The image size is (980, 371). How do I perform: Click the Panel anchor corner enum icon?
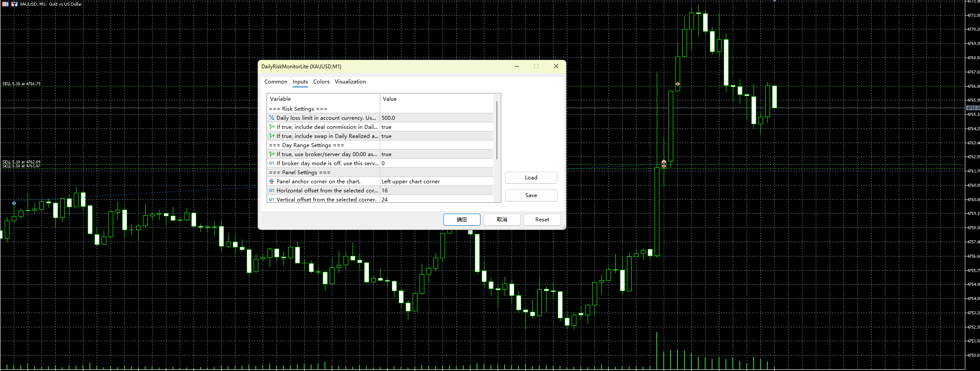pos(272,181)
